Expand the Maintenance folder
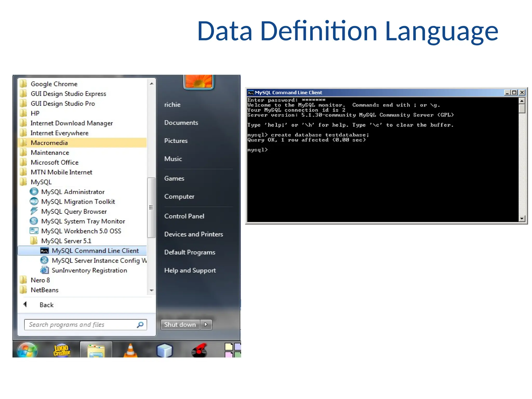The height and width of the screenshot is (399, 532). 44,153
